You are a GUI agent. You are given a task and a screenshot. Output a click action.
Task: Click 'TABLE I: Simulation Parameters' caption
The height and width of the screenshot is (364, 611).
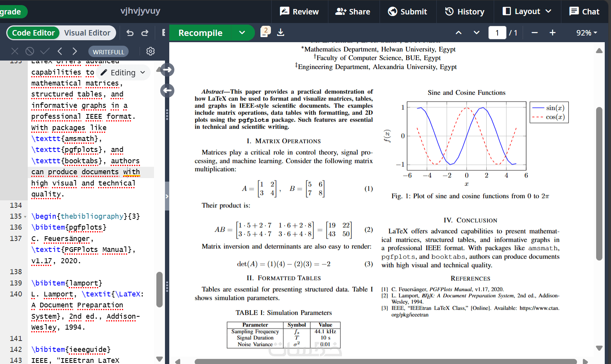[x=283, y=313]
